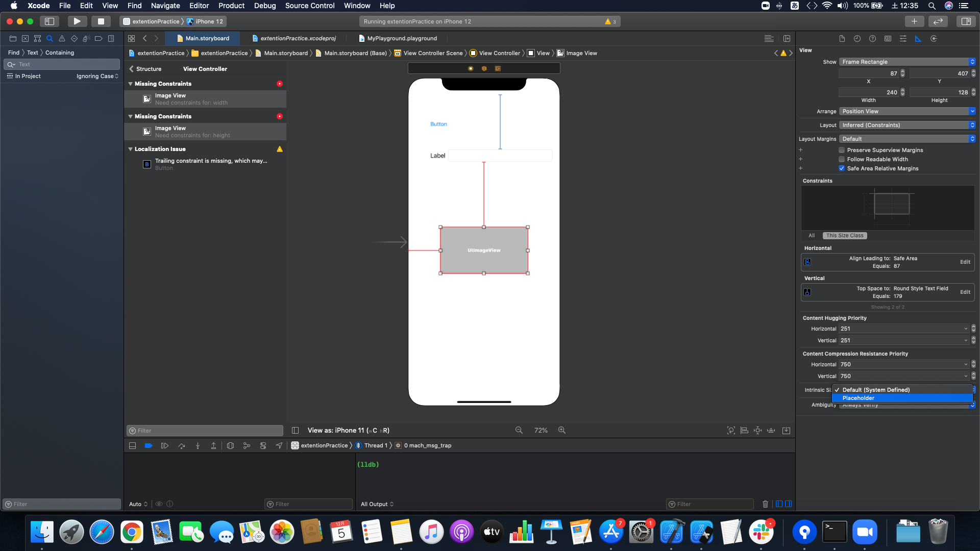Open the Library plus button

coord(914,21)
